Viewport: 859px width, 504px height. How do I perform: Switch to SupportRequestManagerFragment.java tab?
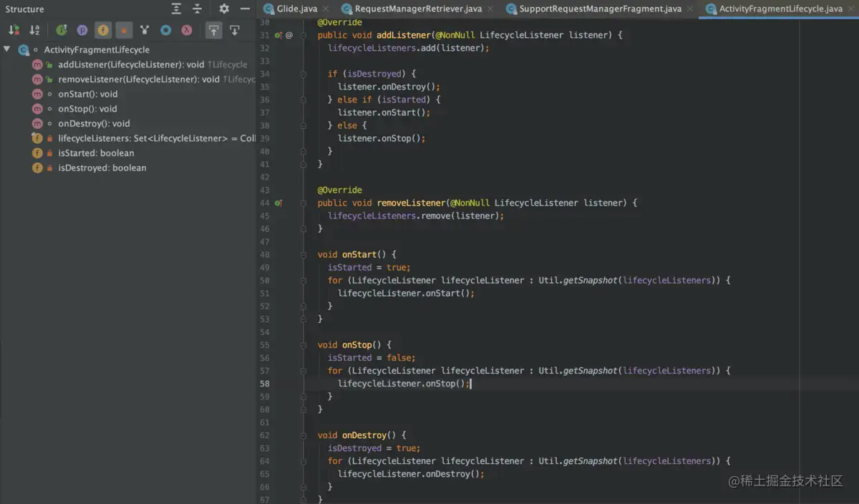(x=600, y=9)
